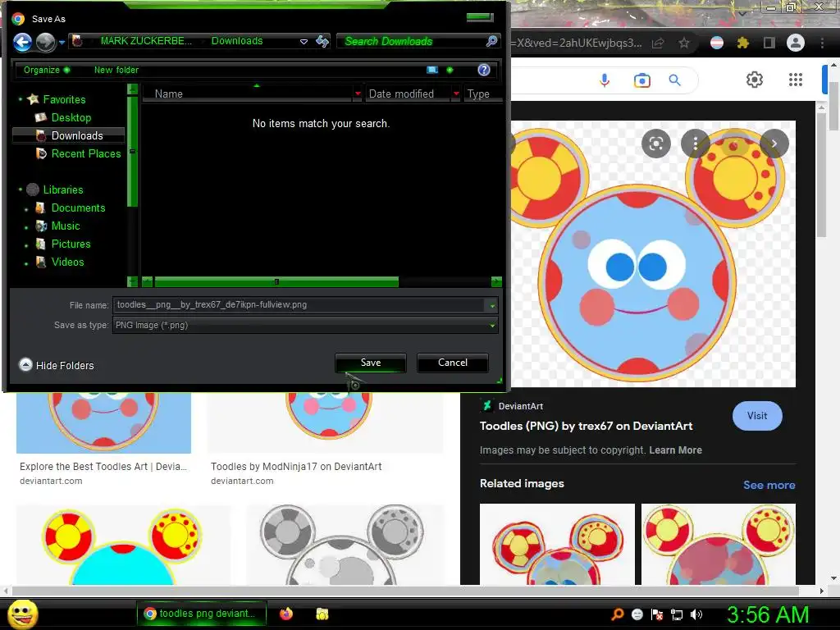The image size is (840, 630).
Task: Open Google apps grid
Action: 796,80
